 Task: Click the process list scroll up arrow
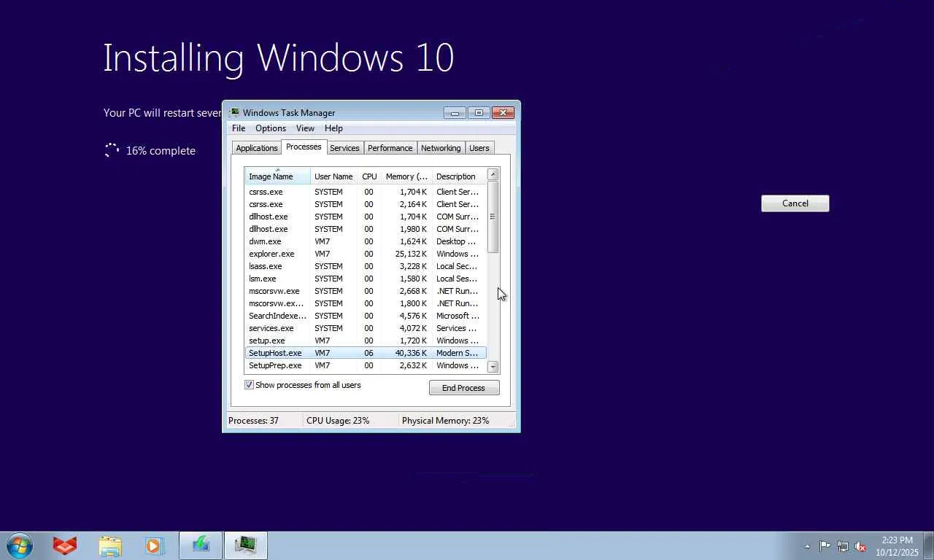493,174
